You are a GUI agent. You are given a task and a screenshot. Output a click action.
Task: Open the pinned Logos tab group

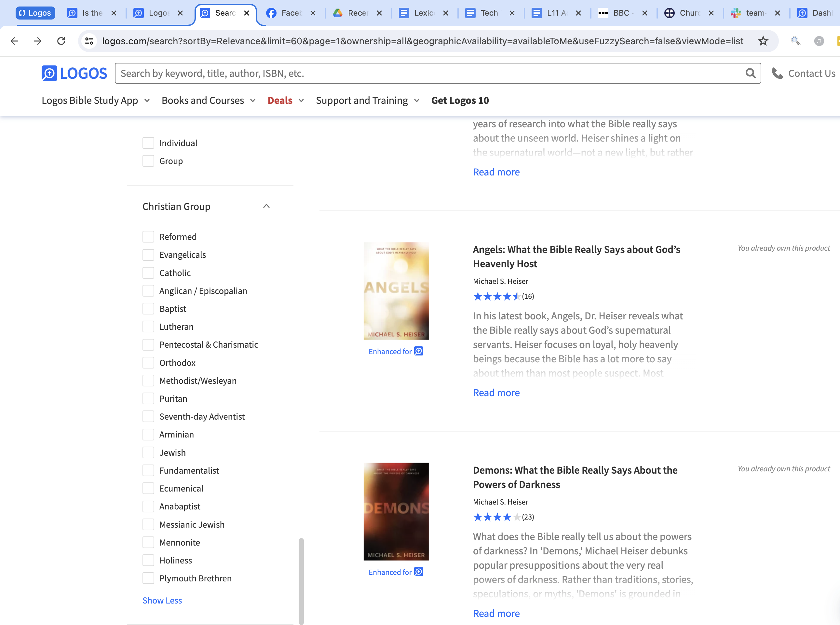[x=35, y=13]
